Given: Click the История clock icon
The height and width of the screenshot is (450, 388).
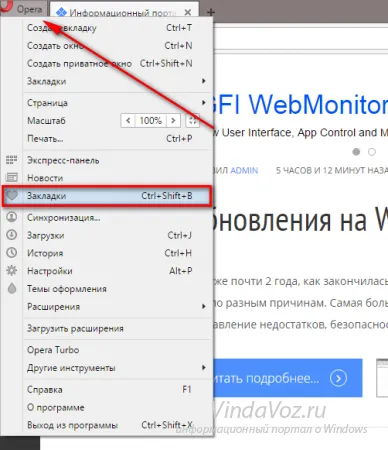Looking at the screenshot, I should (x=12, y=253).
